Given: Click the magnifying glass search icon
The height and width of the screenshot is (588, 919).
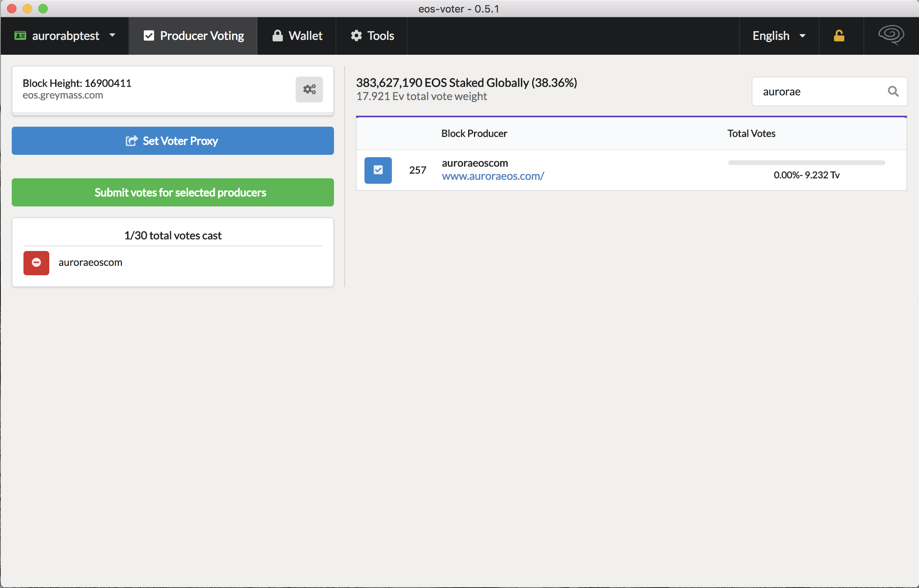Looking at the screenshot, I should [x=893, y=91].
